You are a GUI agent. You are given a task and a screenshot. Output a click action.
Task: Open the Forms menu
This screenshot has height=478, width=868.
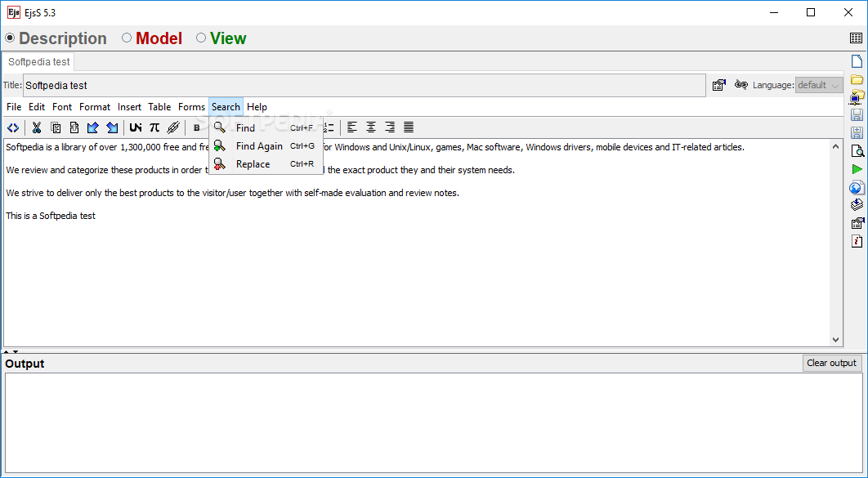(x=191, y=107)
